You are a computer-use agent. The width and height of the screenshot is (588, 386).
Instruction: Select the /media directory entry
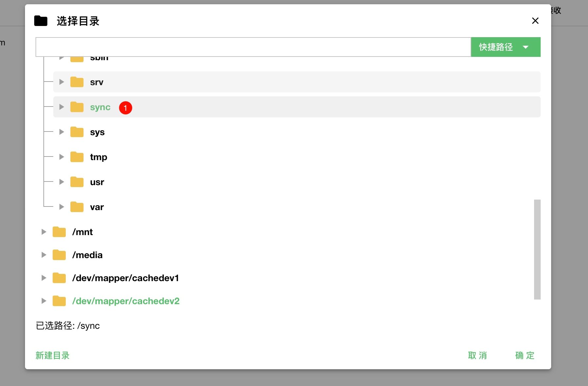pos(87,255)
